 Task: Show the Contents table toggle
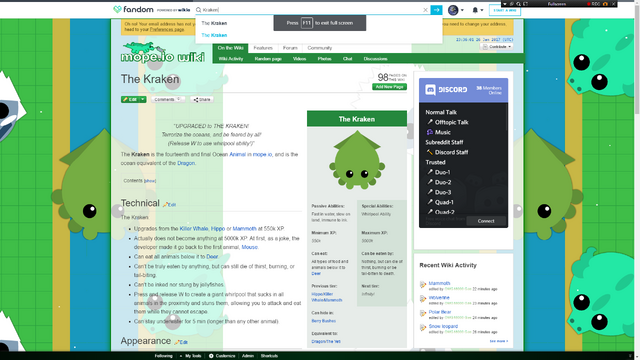click(150, 181)
